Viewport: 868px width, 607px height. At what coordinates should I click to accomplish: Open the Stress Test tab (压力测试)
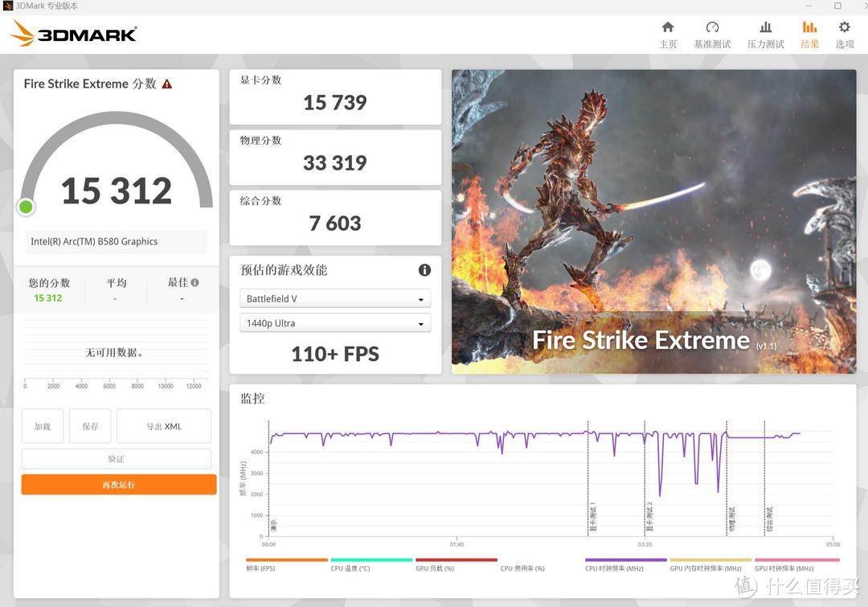(x=766, y=35)
